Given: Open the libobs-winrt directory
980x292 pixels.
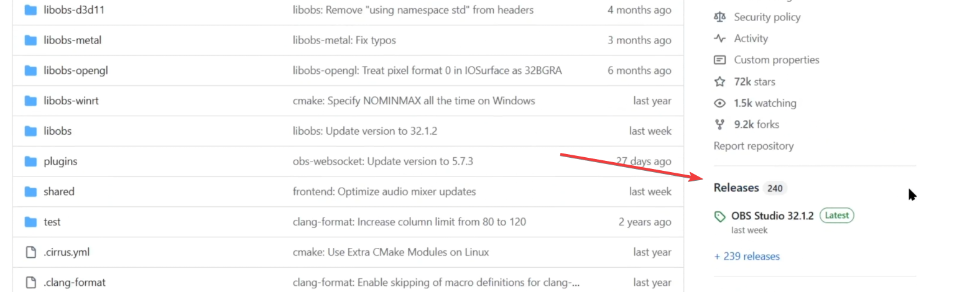Looking at the screenshot, I should pos(71,101).
